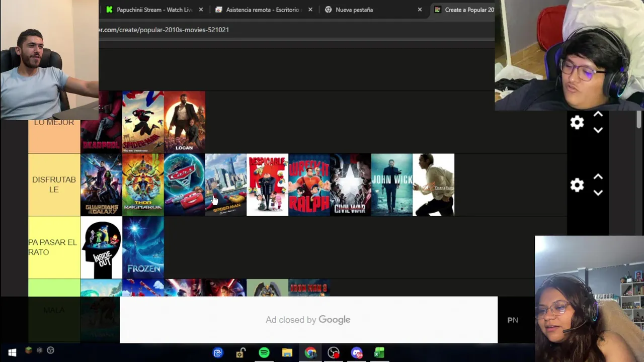Viewport: 644px width, 362px height.
Task: Select the Spider-Man Homecoming poster
Action: 226,185
